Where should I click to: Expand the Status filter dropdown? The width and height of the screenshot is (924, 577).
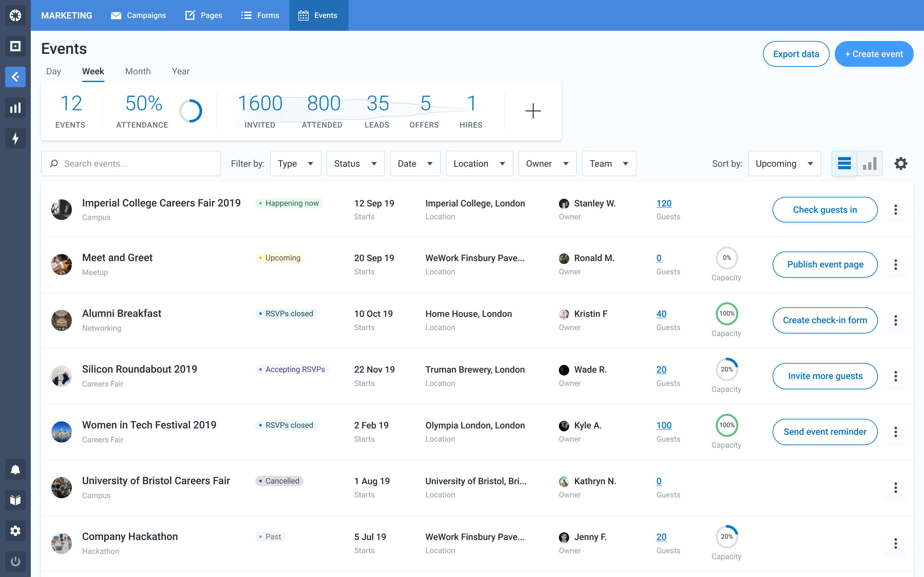pyautogui.click(x=355, y=163)
